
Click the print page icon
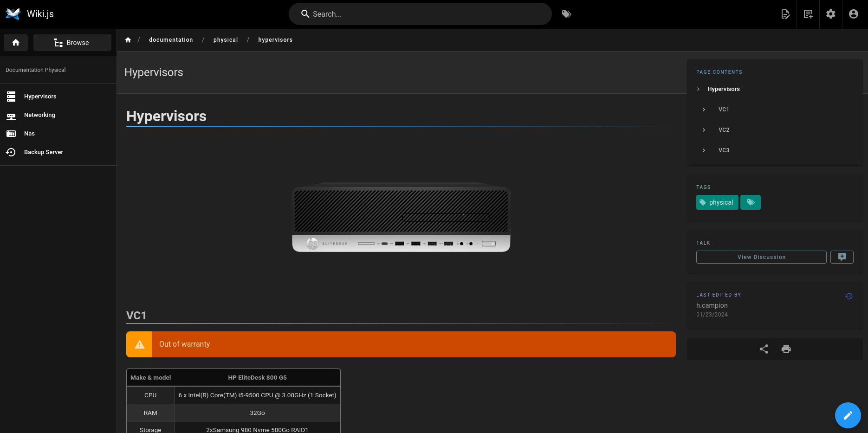[786, 349]
